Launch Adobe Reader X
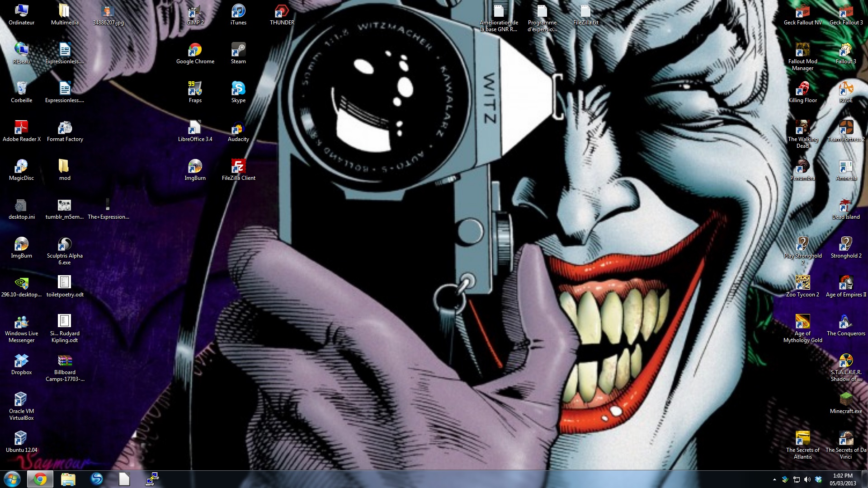 (21, 131)
